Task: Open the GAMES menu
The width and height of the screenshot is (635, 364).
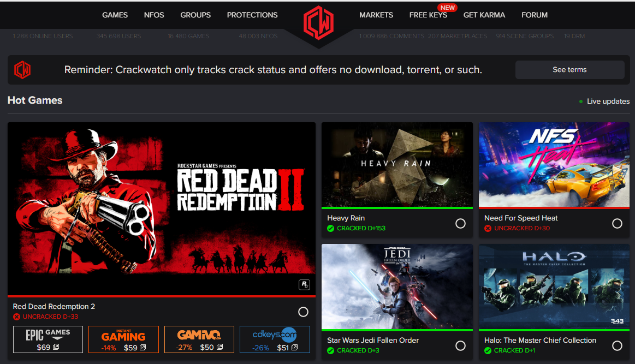Action: pos(115,15)
